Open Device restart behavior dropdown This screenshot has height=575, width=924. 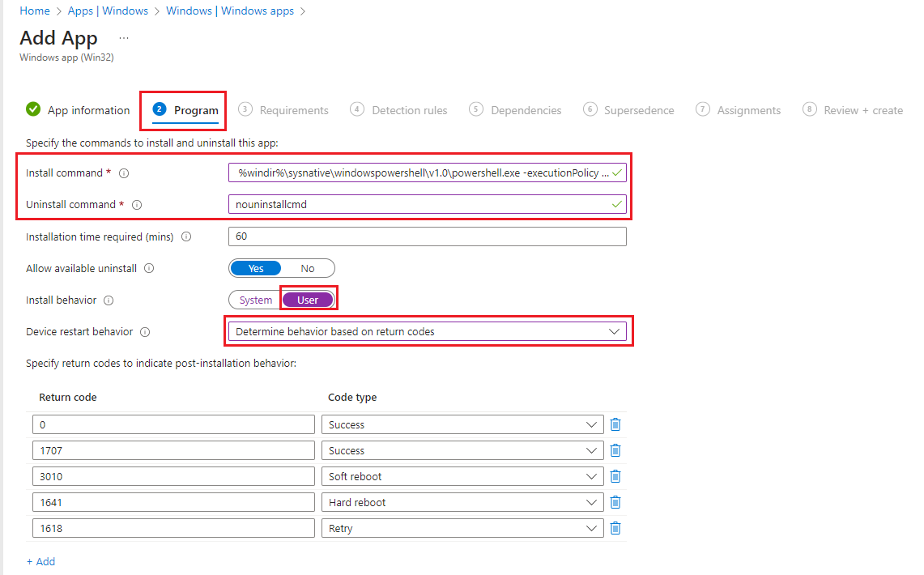[x=427, y=331]
